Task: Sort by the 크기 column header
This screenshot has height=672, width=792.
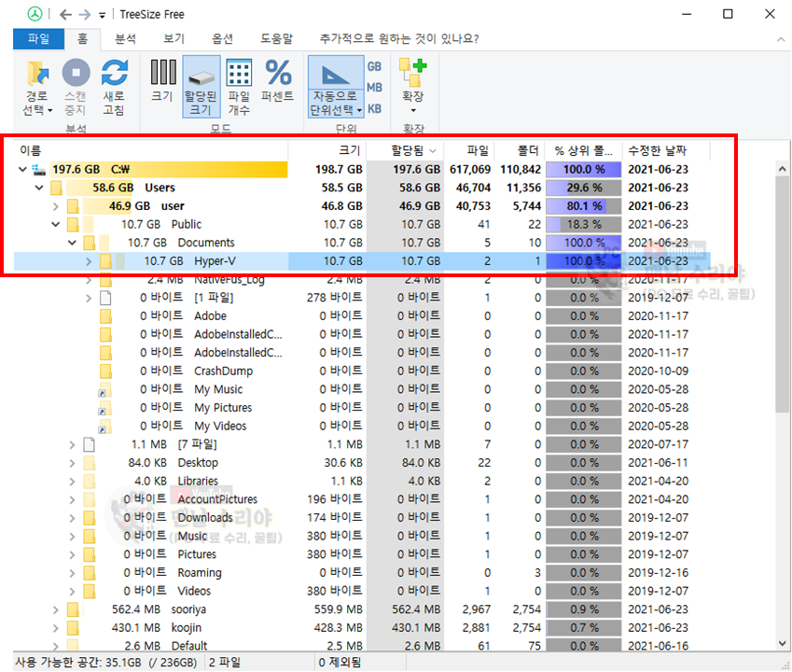Action: click(327, 150)
